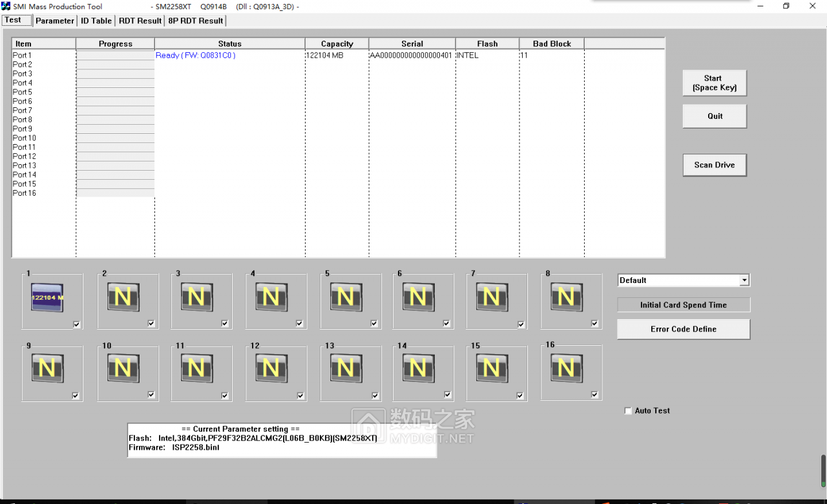Click the port 11 empty slot icon
The image size is (827, 504).
point(196,368)
